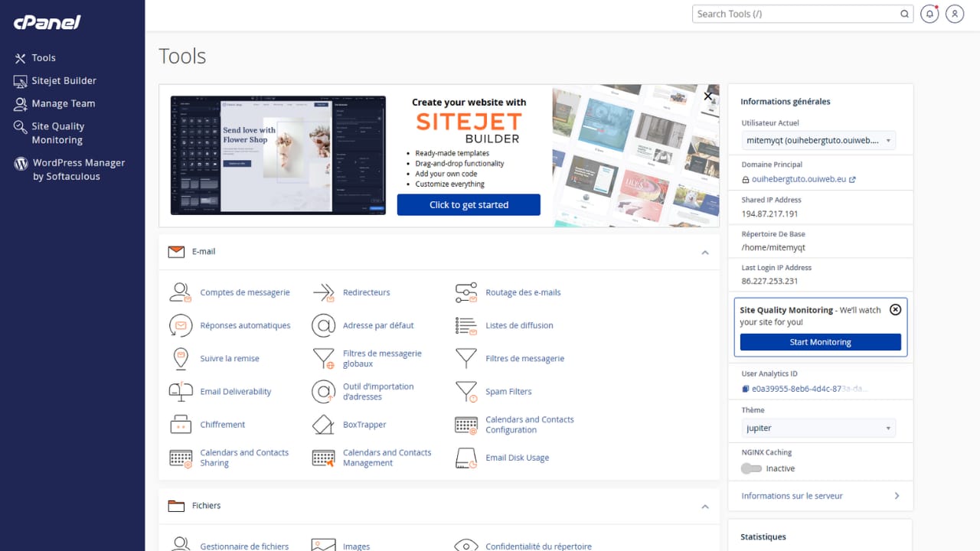Collapse the E-mail section with its chevron
Viewport: 980px width, 551px height.
pos(705,253)
